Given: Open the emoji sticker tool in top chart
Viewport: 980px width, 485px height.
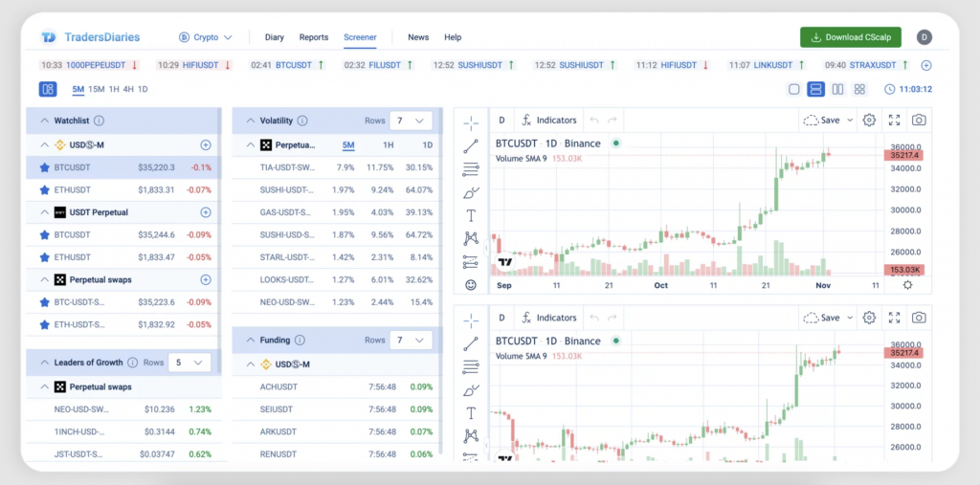Looking at the screenshot, I should pyautogui.click(x=471, y=284).
